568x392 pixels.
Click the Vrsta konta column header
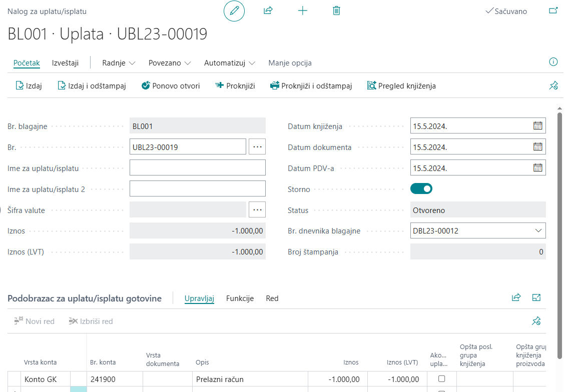pyautogui.click(x=40, y=362)
